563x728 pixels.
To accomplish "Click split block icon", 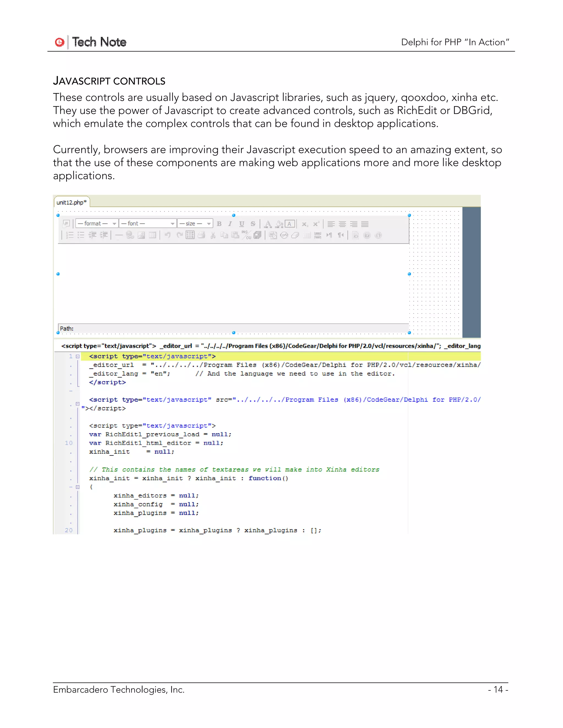I will [x=318, y=235].
